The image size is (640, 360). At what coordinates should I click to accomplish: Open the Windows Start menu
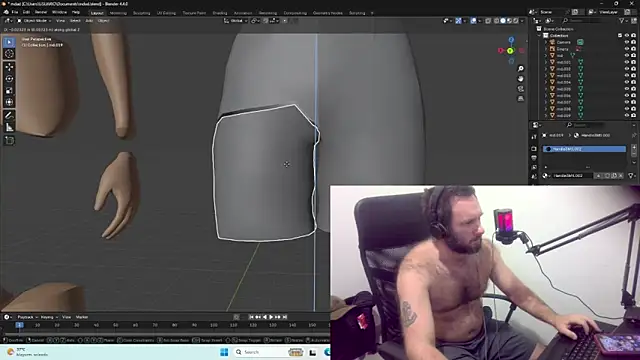click(x=224, y=352)
